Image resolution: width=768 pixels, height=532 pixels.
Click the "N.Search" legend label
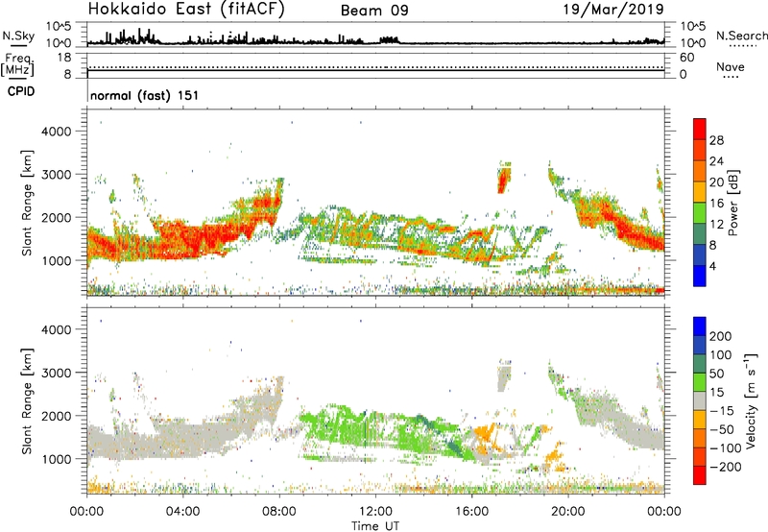[742, 36]
